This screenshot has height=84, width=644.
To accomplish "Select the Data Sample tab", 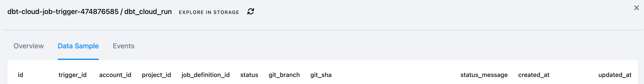I will [78, 46].
